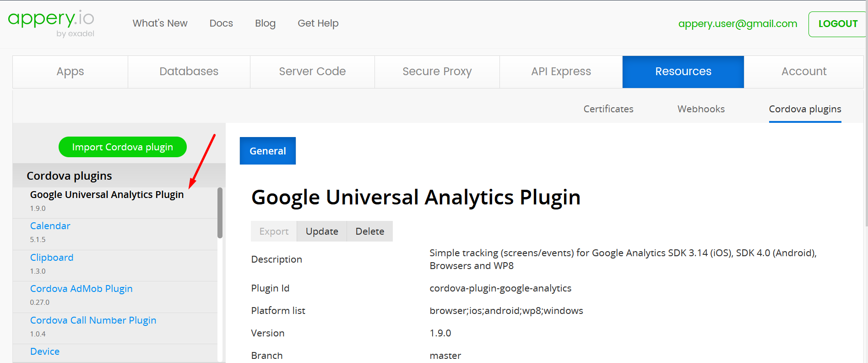Click the Description field label

tap(277, 259)
